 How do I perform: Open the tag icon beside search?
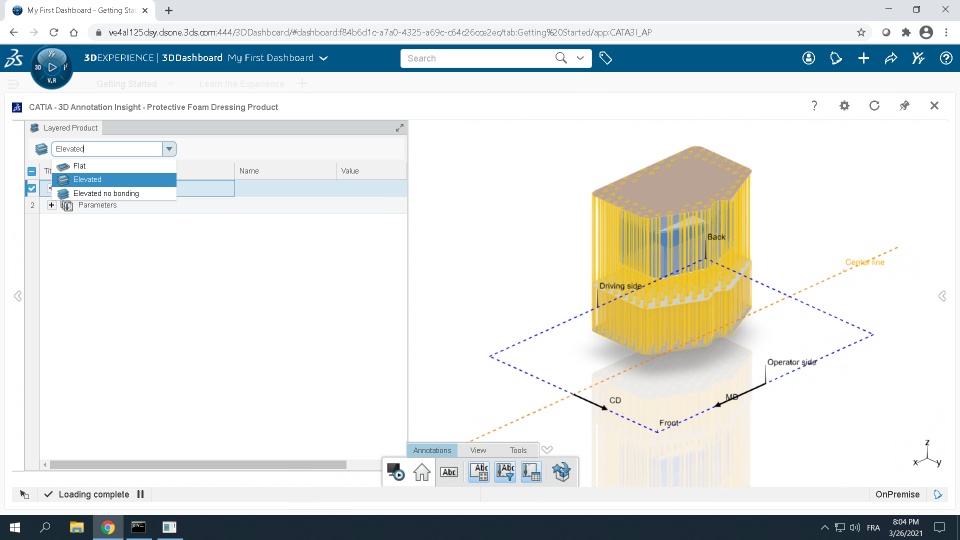pyautogui.click(x=606, y=58)
